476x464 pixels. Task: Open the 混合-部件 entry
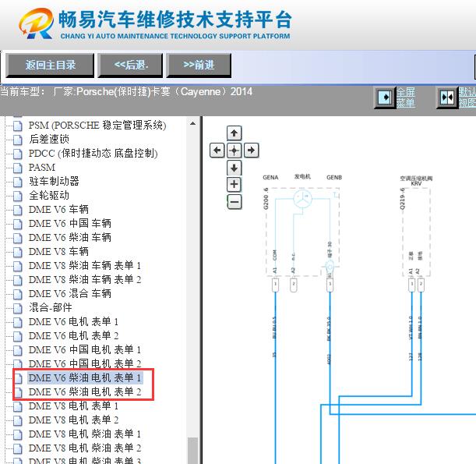click(x=51, y=307)
